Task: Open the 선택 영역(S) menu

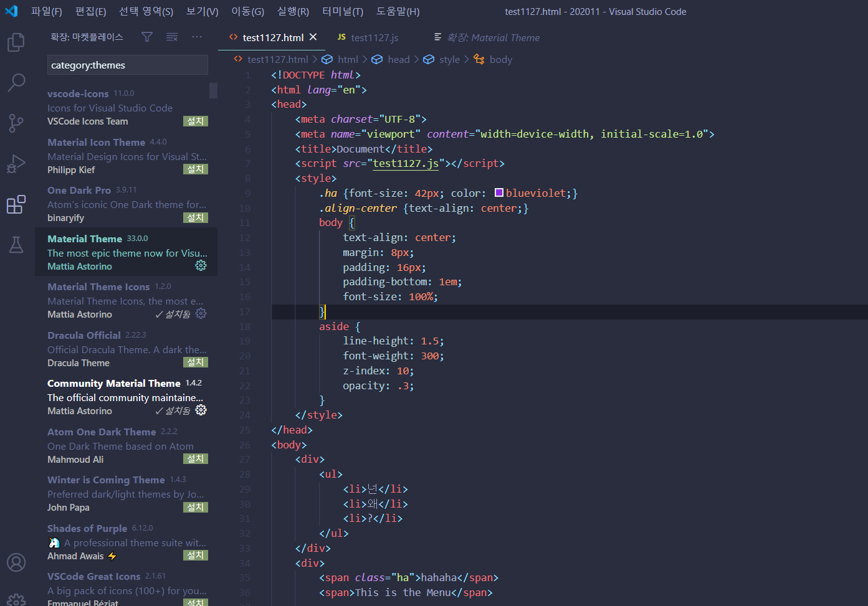Action: (x=146, y=11)
